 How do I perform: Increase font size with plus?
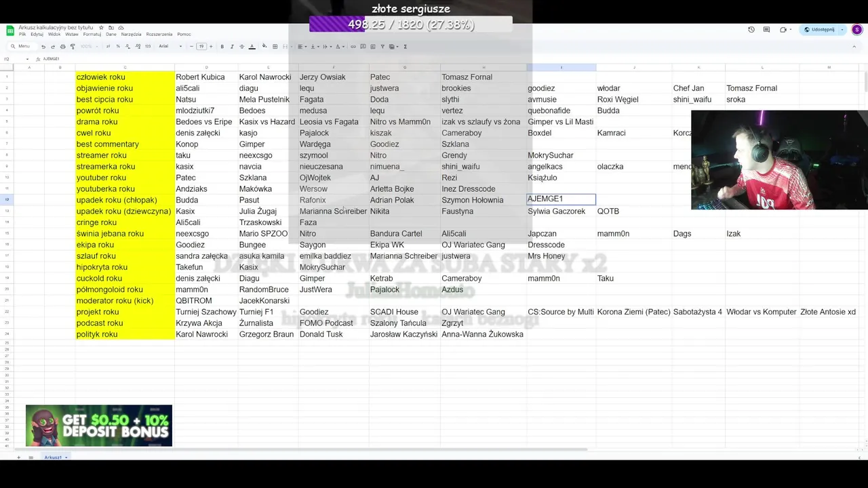tap(211, 47)
